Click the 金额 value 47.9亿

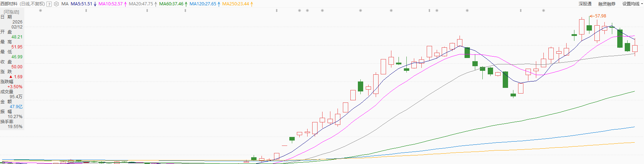click(x=16, y=107)
